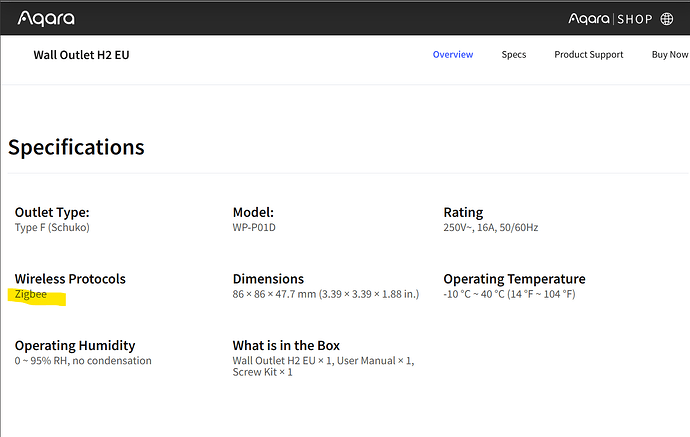
Task: Click the Model label
Action: pos(253,213)
